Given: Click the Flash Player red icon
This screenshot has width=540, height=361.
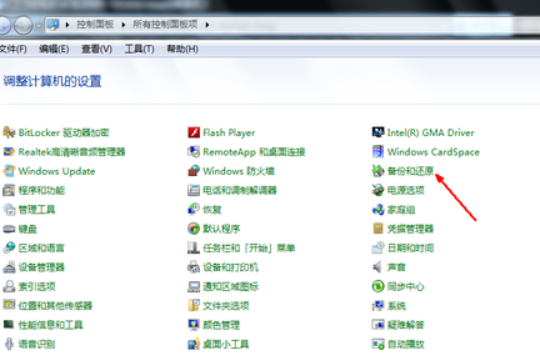Looking at the screenshot, I should (x=194, y=133).
